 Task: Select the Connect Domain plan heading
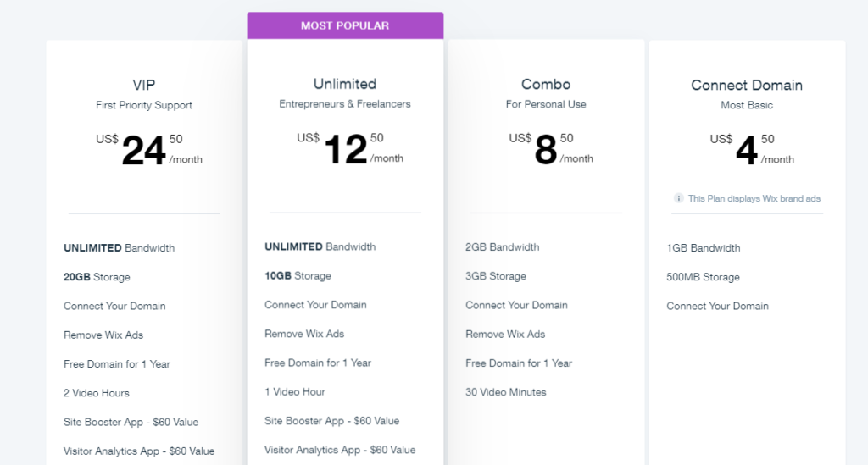point(747,85)
